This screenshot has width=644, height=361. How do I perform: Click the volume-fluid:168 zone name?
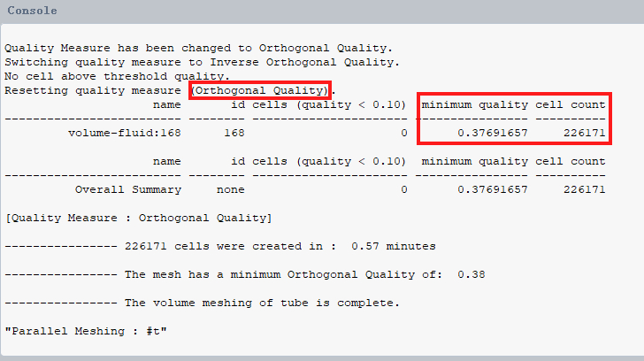(125, 133)
